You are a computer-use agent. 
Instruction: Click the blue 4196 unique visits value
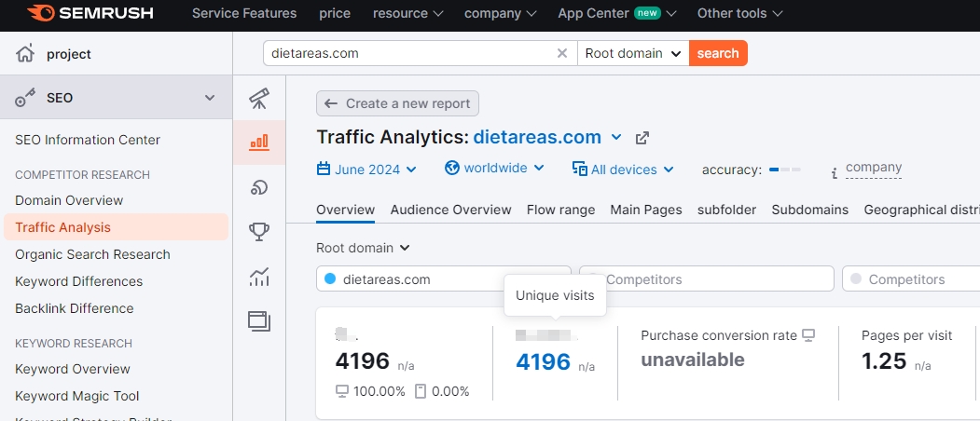(543, 361)
